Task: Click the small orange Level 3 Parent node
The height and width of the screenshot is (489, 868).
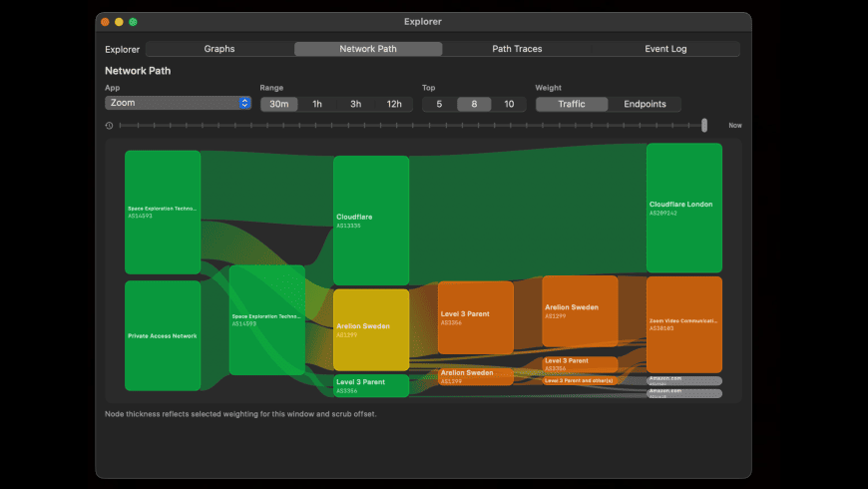Action: pos(580,364)
